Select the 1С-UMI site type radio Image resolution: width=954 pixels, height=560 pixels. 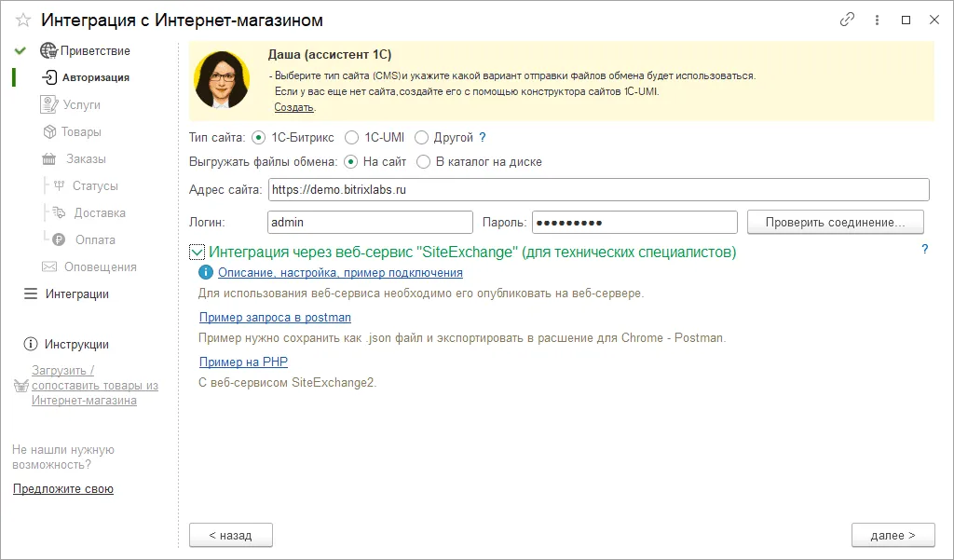coord(352,138)
